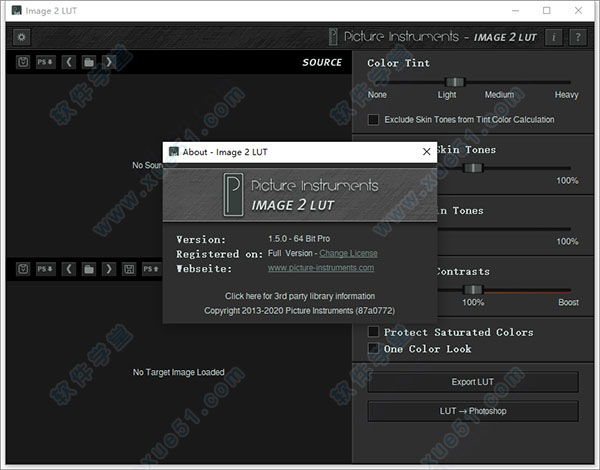The height and width of the screenshot is (470, 600).
Task: Click here for 3rd party library information
Action: tap(300, 296)
